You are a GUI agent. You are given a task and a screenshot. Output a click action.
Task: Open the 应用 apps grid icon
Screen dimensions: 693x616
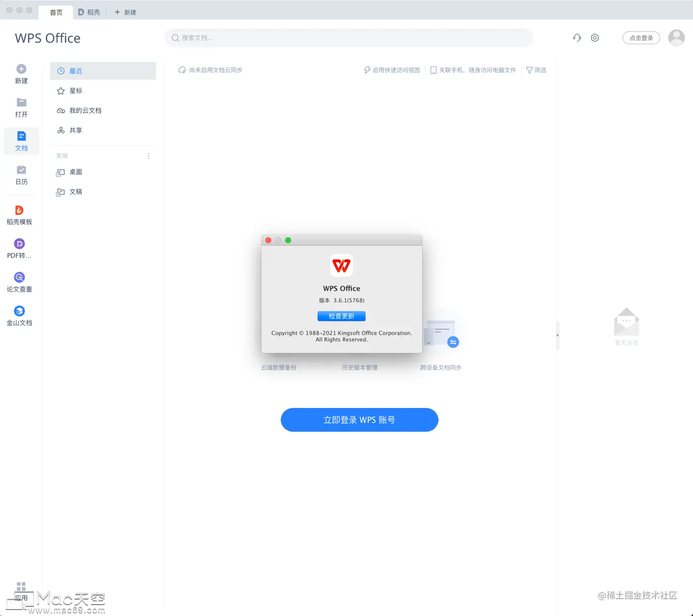21,586
